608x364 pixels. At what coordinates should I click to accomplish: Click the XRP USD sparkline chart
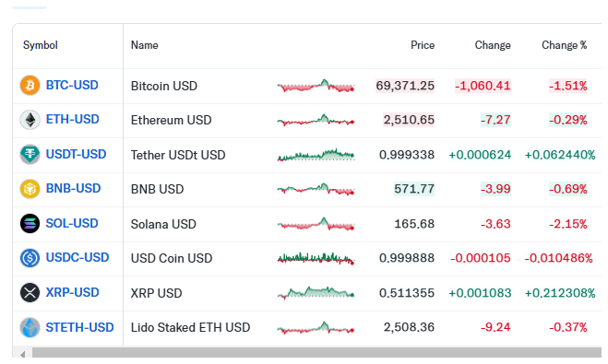pyautogui.click(x=316, y=293)
